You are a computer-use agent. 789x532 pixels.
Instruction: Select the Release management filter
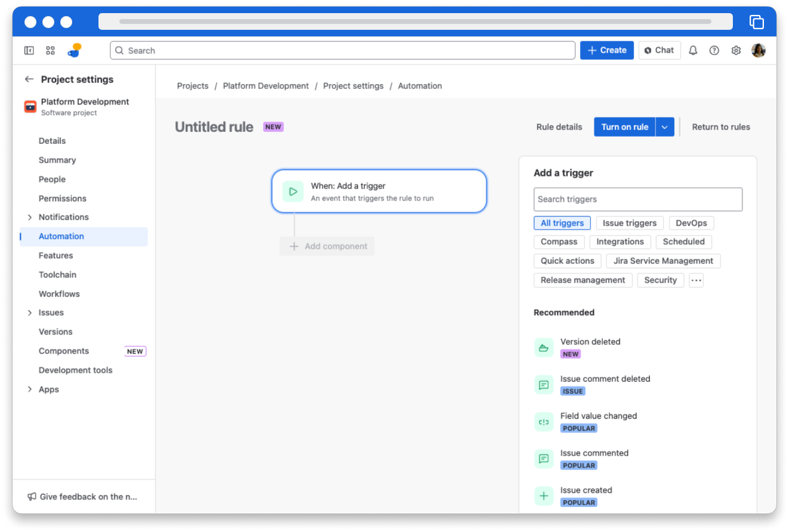(x=583, y=280)
